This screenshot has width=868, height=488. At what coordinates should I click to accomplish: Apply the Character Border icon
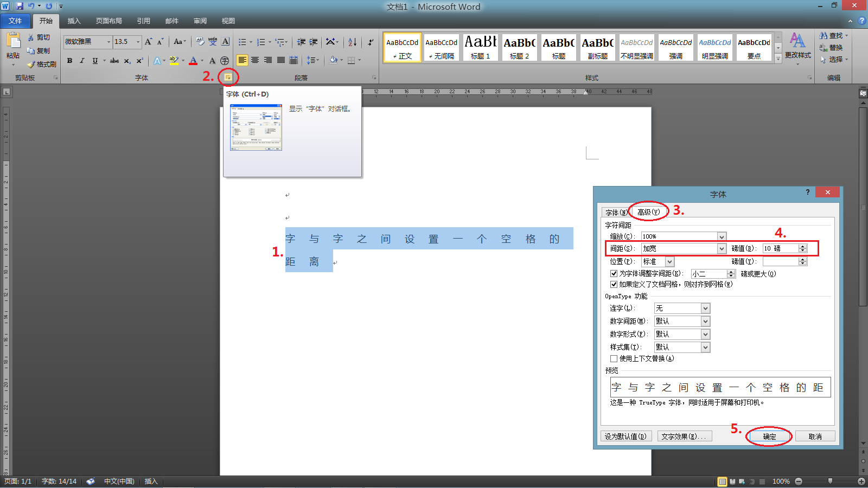[x=226, y=42]
